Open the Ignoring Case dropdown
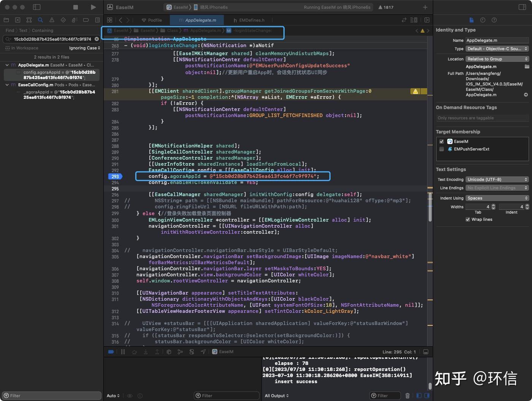Screen dimensions: 532x401 tap(85, 48)
